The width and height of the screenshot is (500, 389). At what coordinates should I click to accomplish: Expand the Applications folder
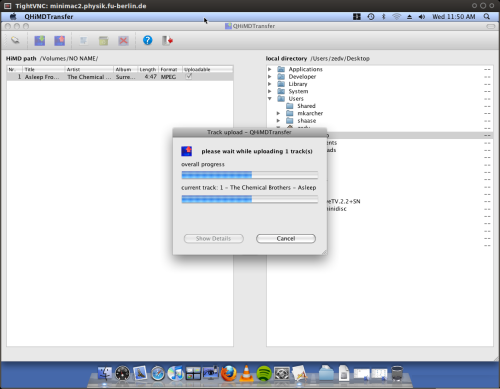(270, 69)
